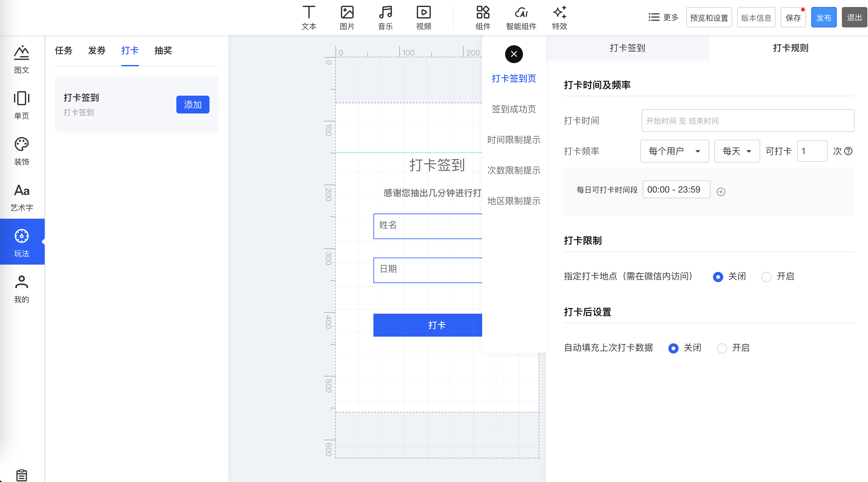This screenshot has height=482, width=868.
Task: Open the 单页 sidebar panel
Action: point(22,105)
